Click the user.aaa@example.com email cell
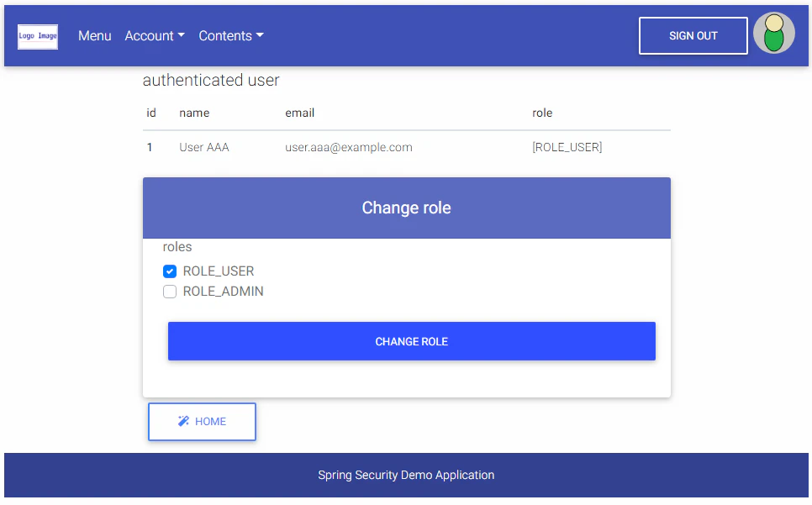 tap(349, 147)
